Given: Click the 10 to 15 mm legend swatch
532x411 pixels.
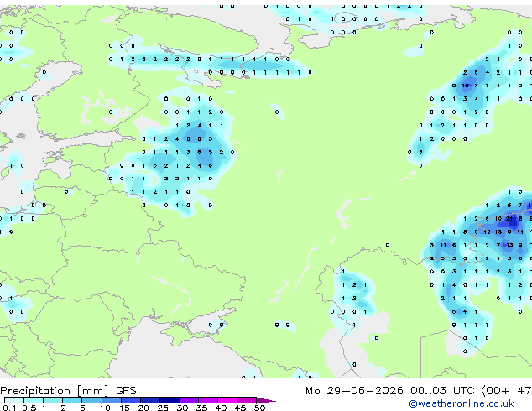Looking at the screenshot, I should pyautogui.click(x=111, y=400).
